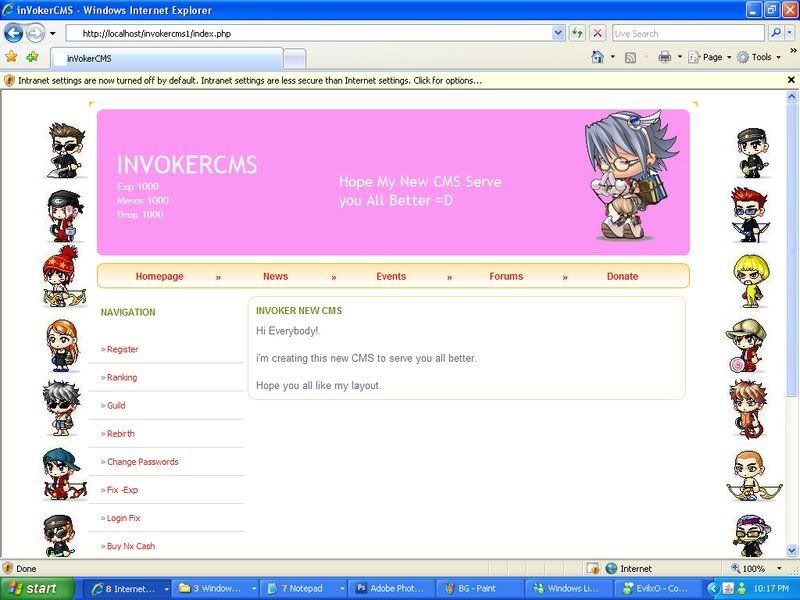Open the Windows Explorer taskbar group
Image resolution: width=800 pixels, height=600 pixels.
[x=215, y=589]
